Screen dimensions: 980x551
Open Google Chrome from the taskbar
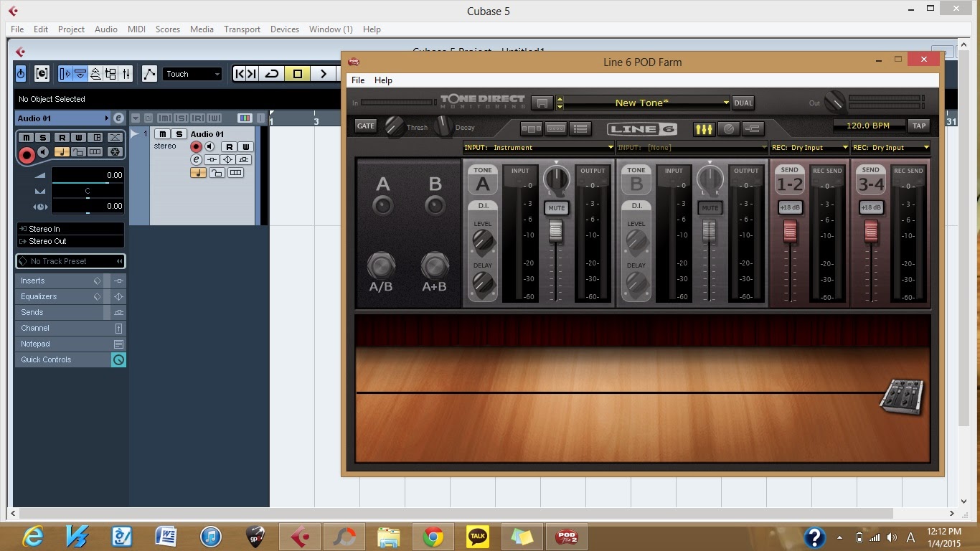click(433, 536)
